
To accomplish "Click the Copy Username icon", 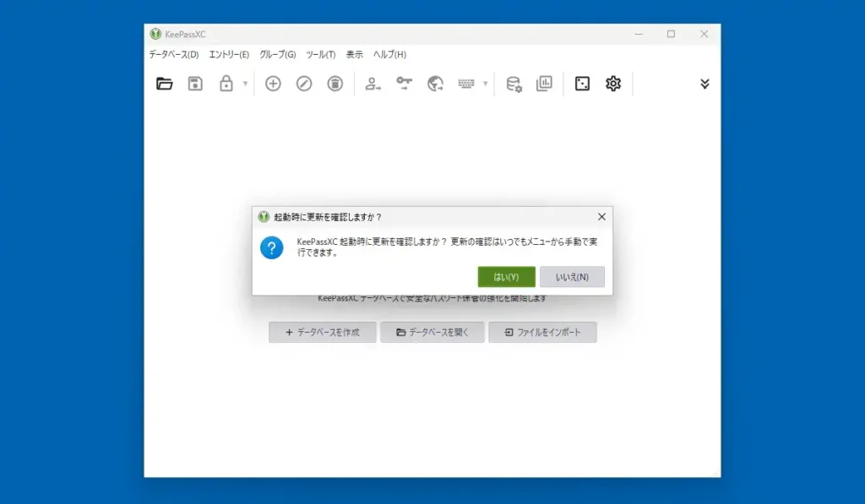I will pos(373,84).
